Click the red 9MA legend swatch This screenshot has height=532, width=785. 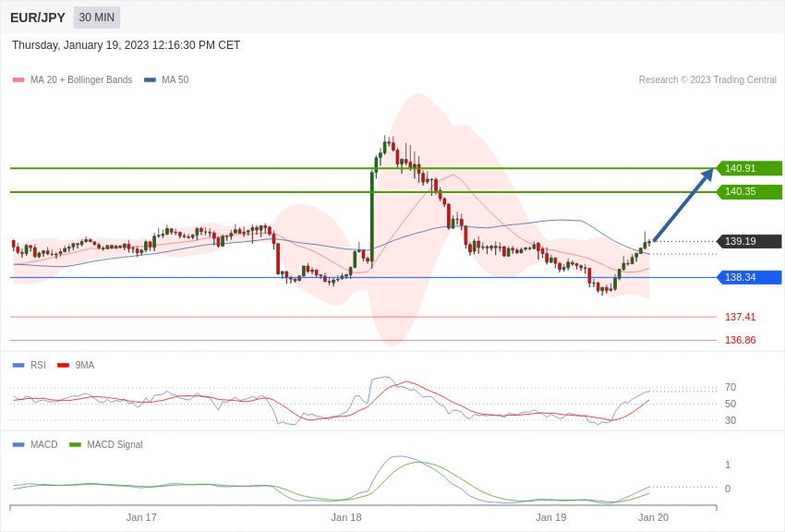(x=64, y=366)
